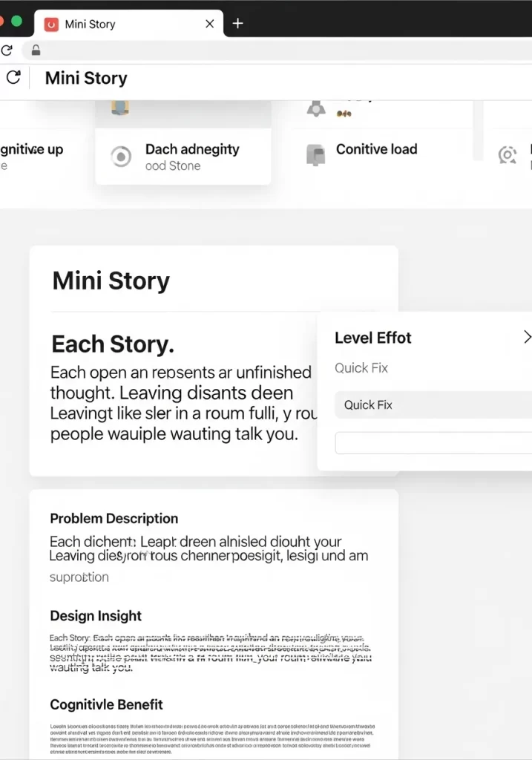Viewport: 532px width, 760px height.
Task: Click the Problem Description section heading
Action: (114, 519)
